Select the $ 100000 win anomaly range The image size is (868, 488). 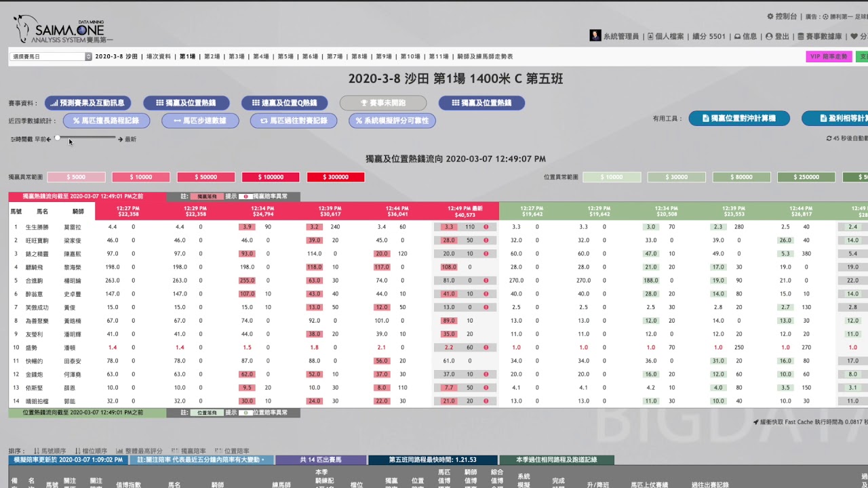(271, 177)
